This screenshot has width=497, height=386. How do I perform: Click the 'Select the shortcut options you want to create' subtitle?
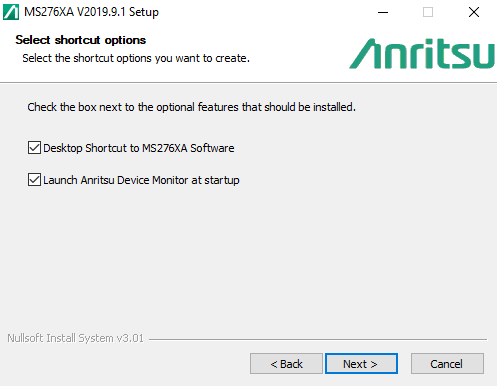pyautogui.click(x=136, y=58)
